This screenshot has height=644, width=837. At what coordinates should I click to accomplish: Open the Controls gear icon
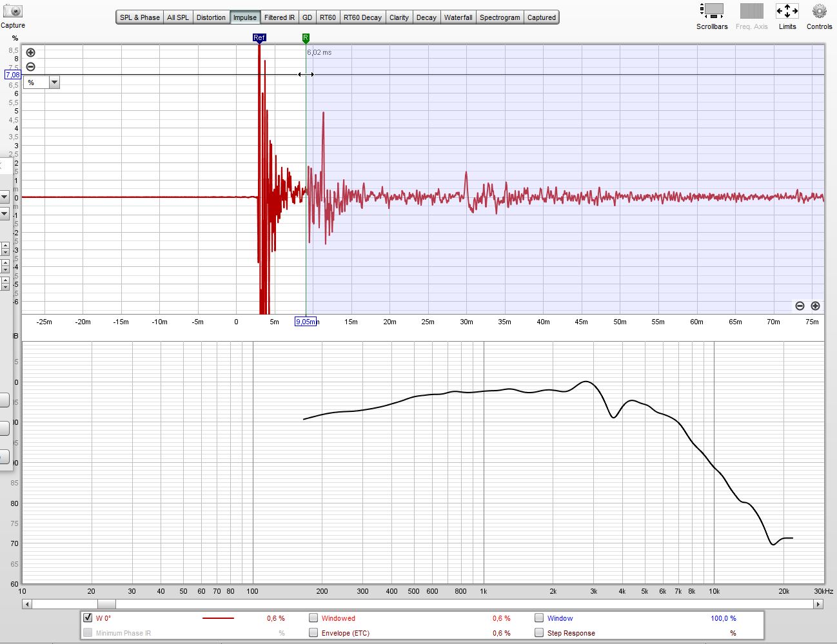point(819,11)
